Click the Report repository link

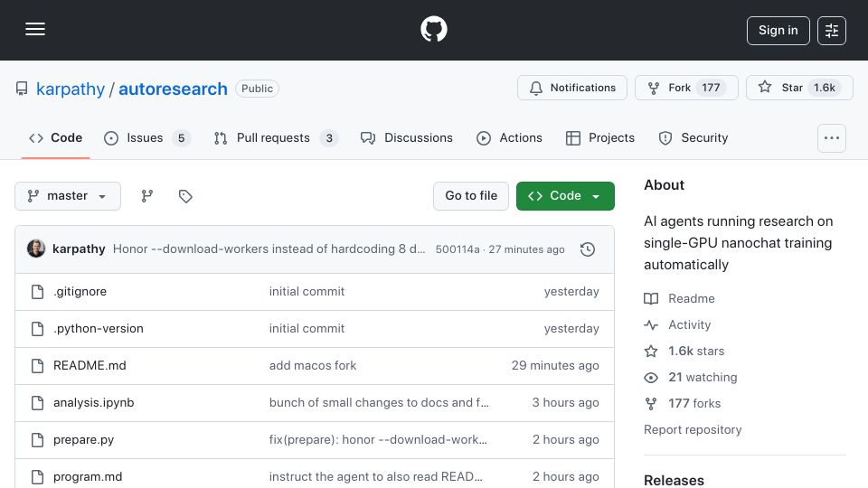(x=693, y=430)
